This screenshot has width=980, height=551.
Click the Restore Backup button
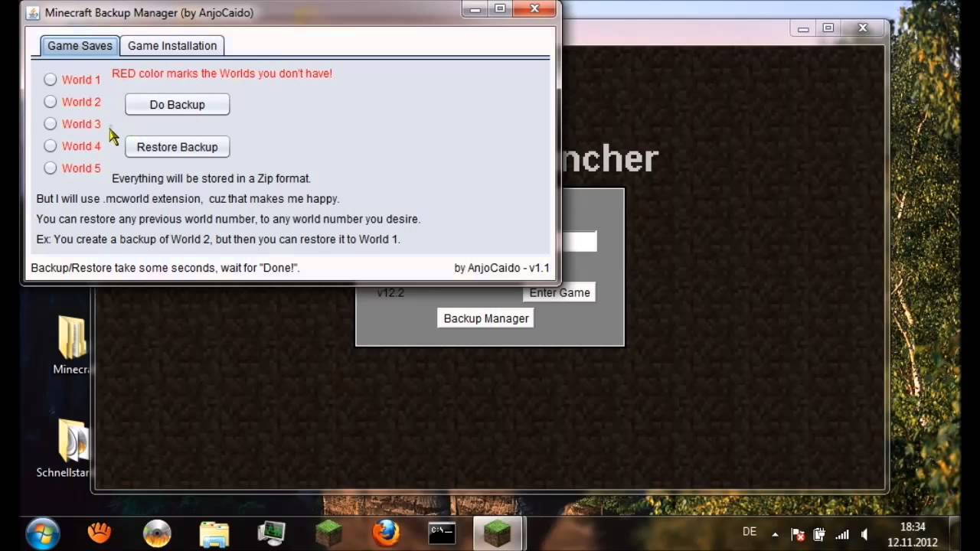pyautogui.click(x=177, y=147)
